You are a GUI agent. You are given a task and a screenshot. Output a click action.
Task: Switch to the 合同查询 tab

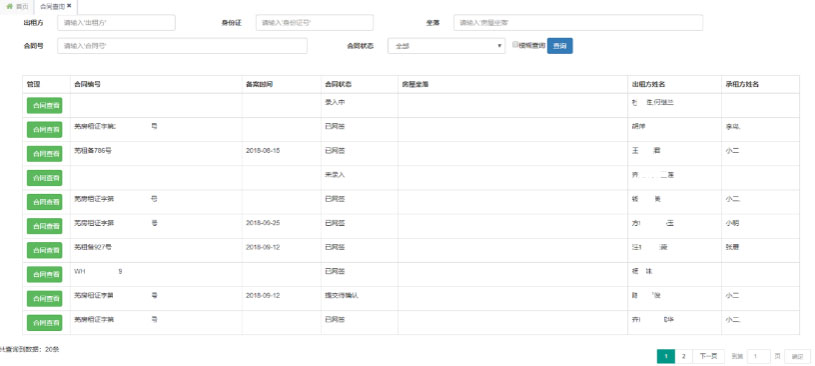[x=56, y=6]
